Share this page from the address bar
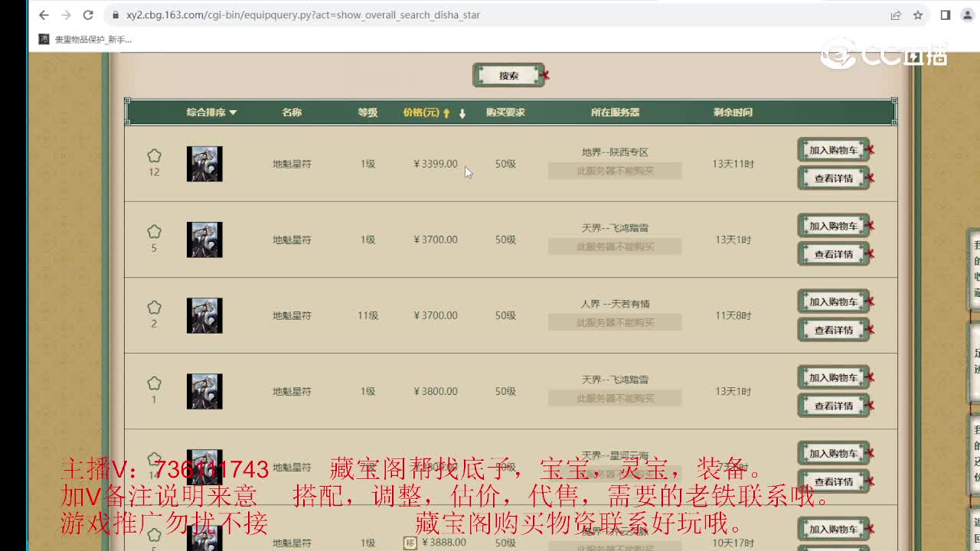This screenshot has width=980, height=551. point(896,15)
